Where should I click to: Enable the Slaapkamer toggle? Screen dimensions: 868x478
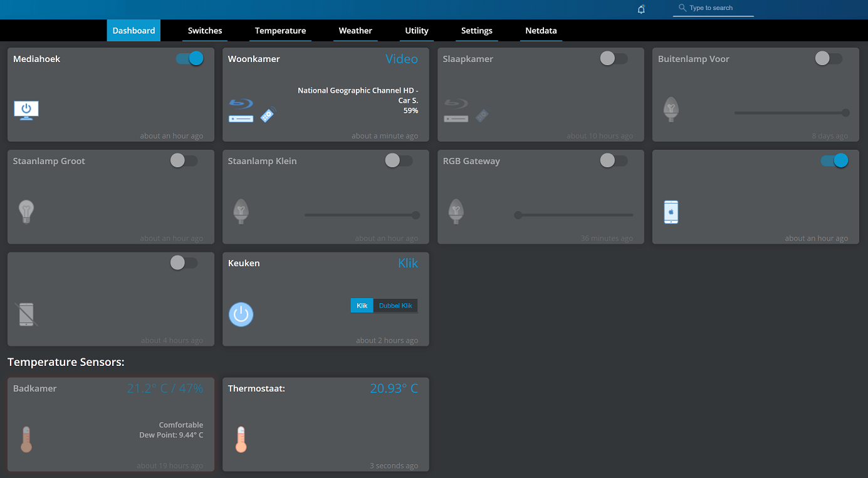pos(614,58)
